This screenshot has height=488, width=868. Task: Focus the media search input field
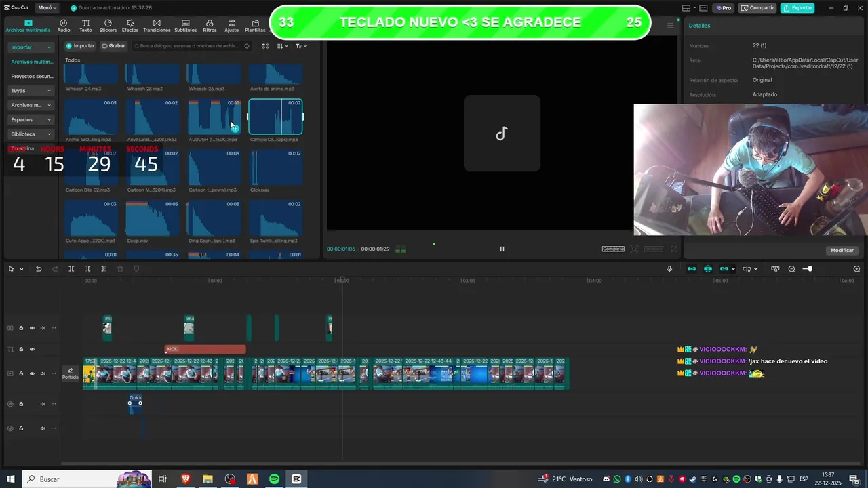pos(191,46)
